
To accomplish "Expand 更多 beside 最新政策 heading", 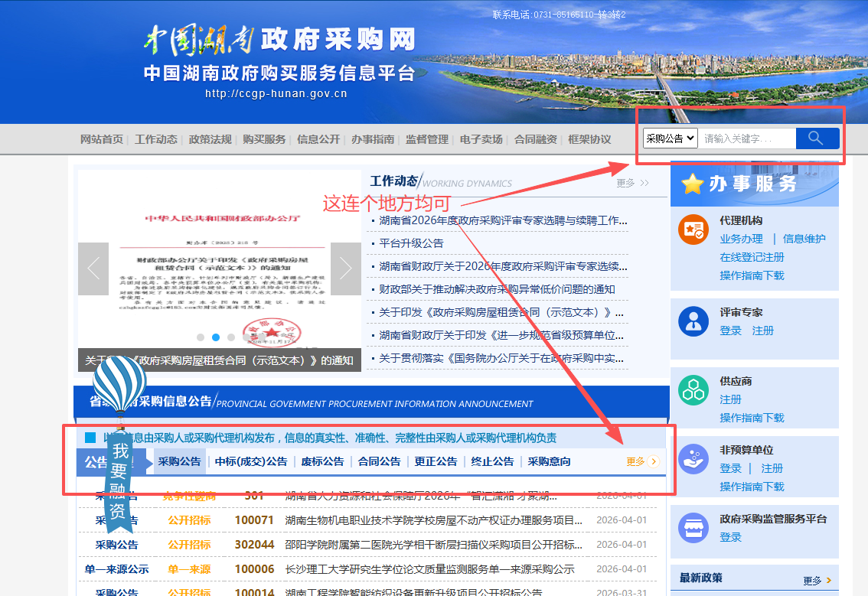I will pos(817,581).
